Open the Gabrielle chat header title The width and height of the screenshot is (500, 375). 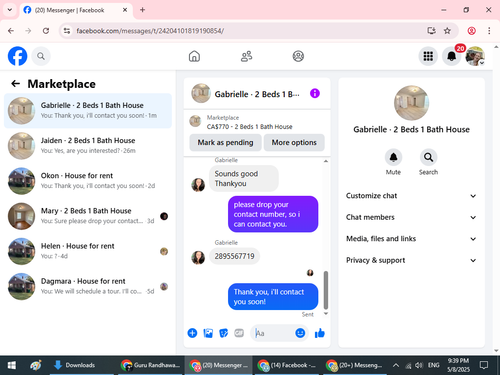click(257, 94)
